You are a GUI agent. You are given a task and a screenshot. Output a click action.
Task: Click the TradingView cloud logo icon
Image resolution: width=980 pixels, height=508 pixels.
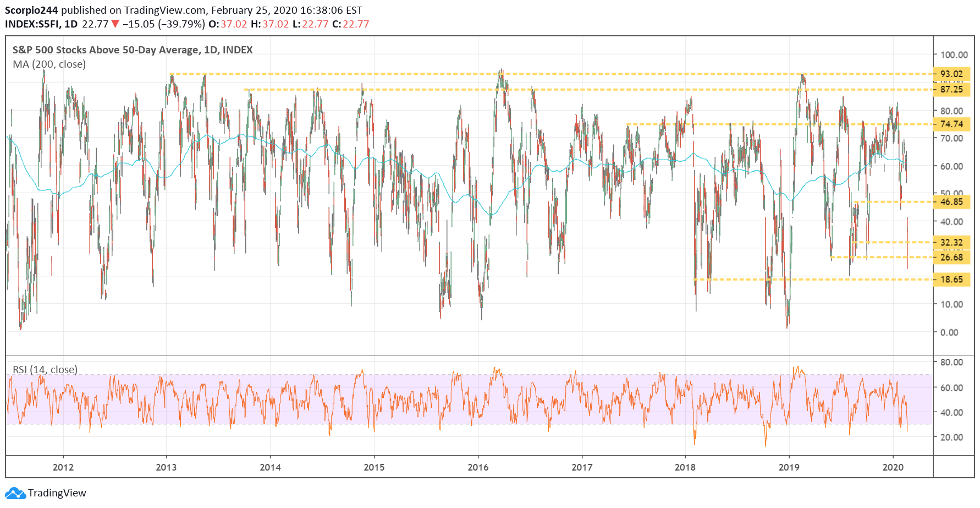pyautogui.click(x=15, y=493)
